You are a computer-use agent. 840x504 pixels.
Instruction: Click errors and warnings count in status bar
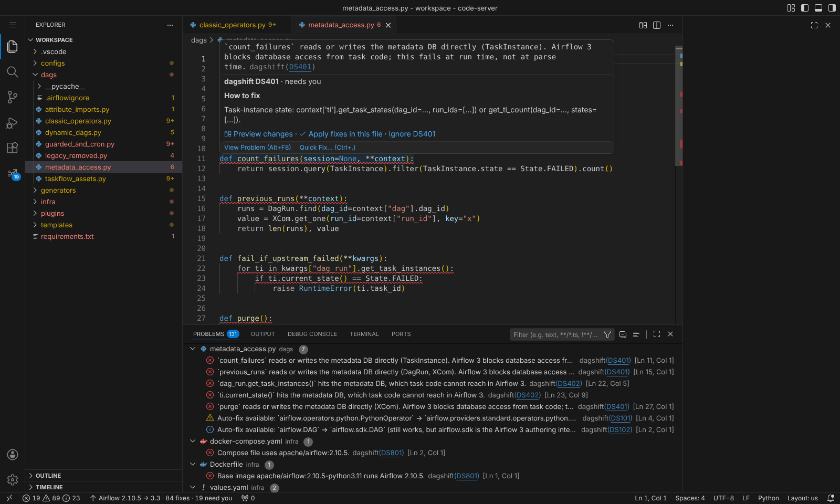click(51, 498)
